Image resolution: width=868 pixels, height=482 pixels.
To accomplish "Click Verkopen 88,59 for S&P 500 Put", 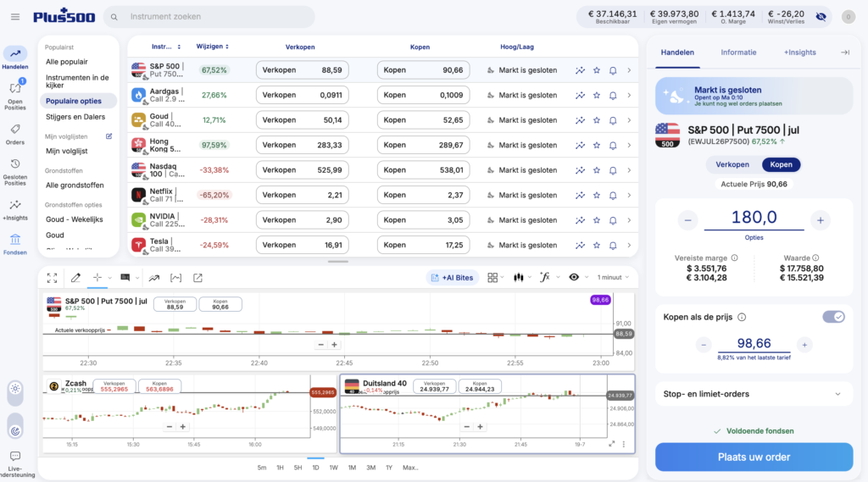I will [x=302, y=70].
